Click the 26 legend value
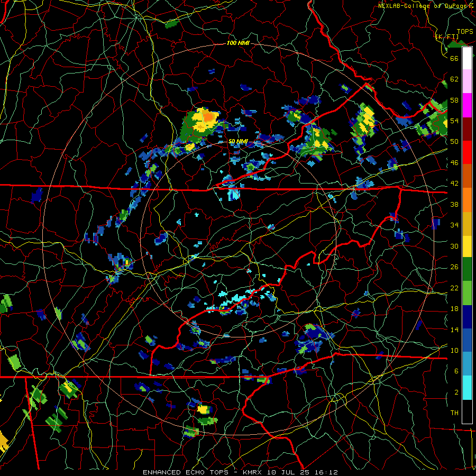 tap(454, 267)
